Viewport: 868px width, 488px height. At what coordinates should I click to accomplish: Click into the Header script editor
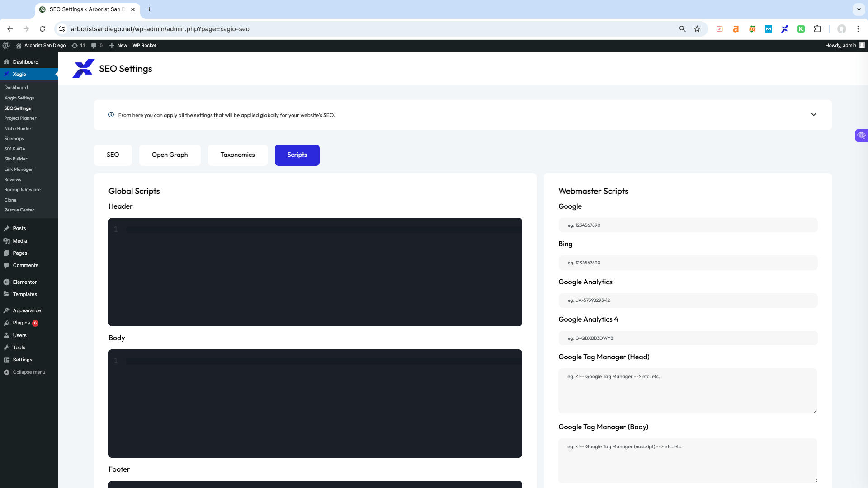tap(315, 272)
